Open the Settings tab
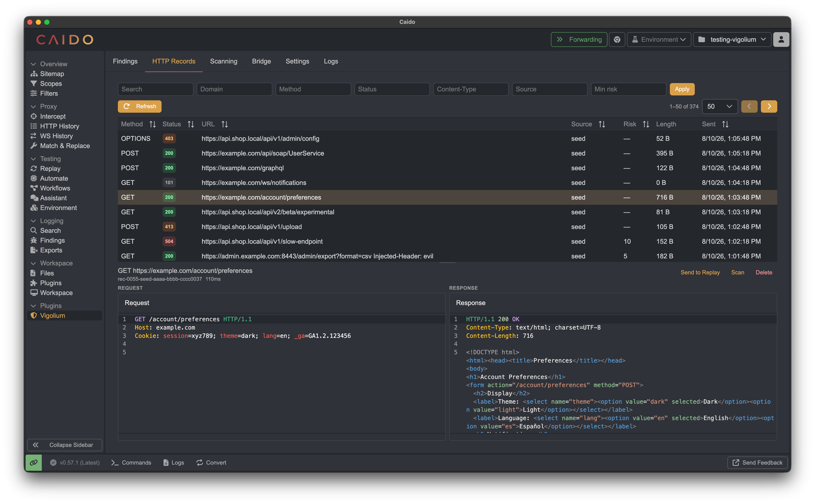 click(297, 61)
